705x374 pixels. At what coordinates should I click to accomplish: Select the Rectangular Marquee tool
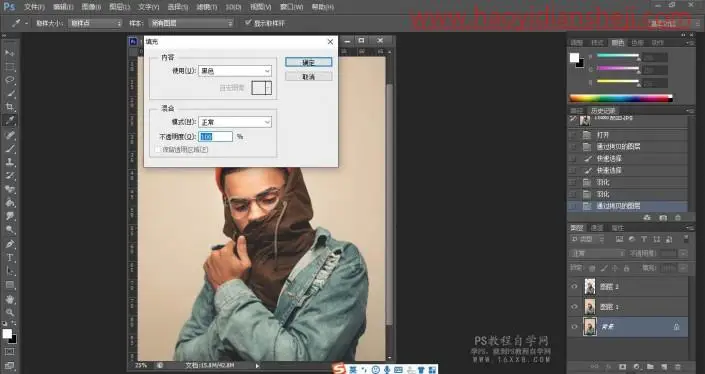9,67
